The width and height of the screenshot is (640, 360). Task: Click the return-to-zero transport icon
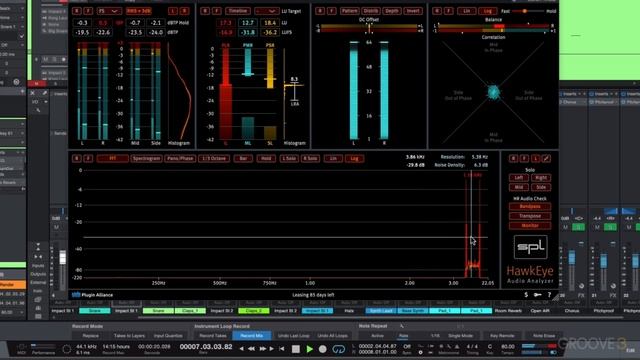tap(282, 349)
